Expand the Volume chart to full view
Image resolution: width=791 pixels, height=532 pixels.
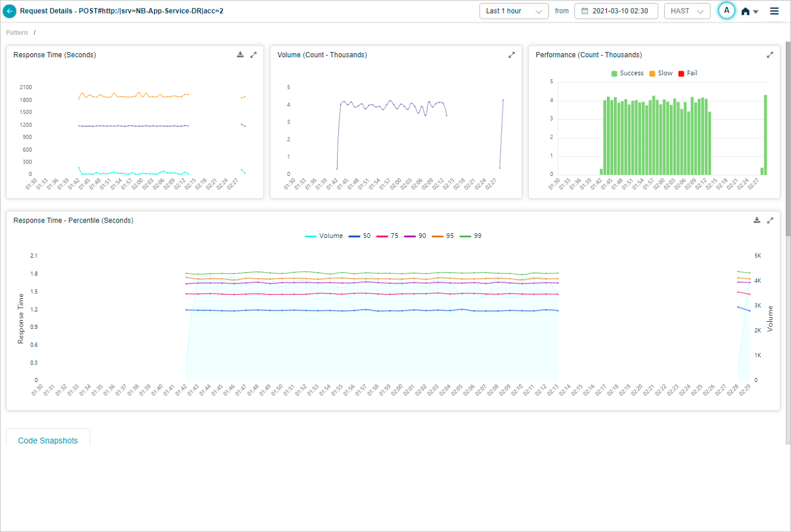[x=512, y=55]
